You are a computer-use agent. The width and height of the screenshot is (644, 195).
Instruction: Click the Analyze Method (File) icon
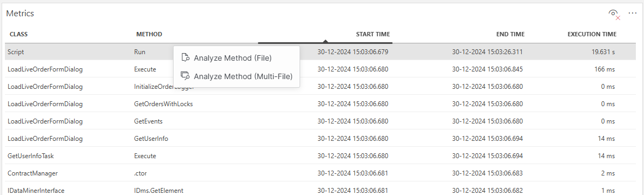185,57
